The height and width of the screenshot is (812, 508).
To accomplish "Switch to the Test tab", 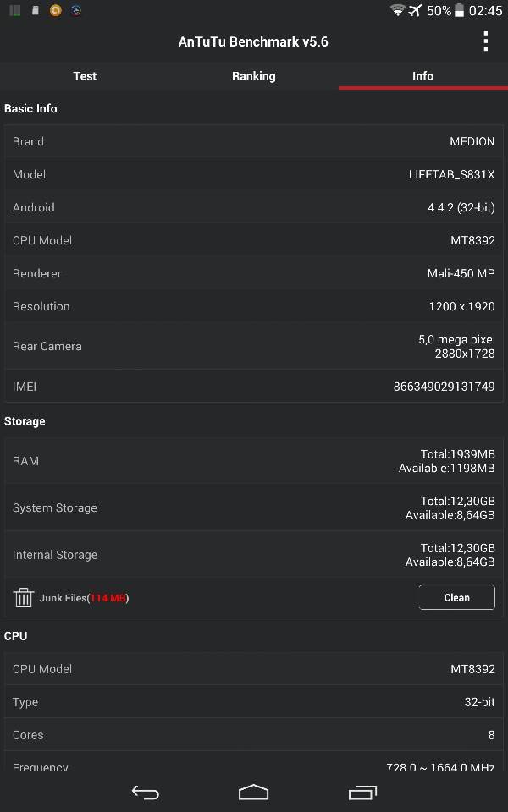I will tap(85, 76).
